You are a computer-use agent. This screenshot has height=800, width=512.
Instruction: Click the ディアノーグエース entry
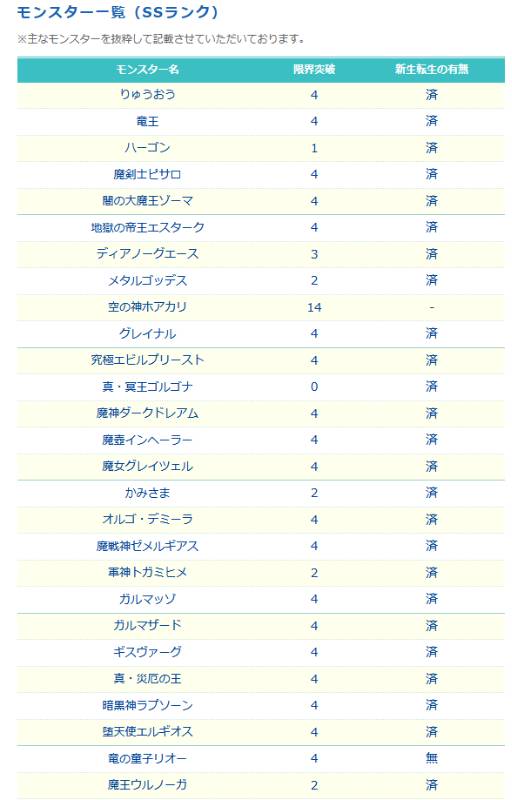(x=147, y=254)
